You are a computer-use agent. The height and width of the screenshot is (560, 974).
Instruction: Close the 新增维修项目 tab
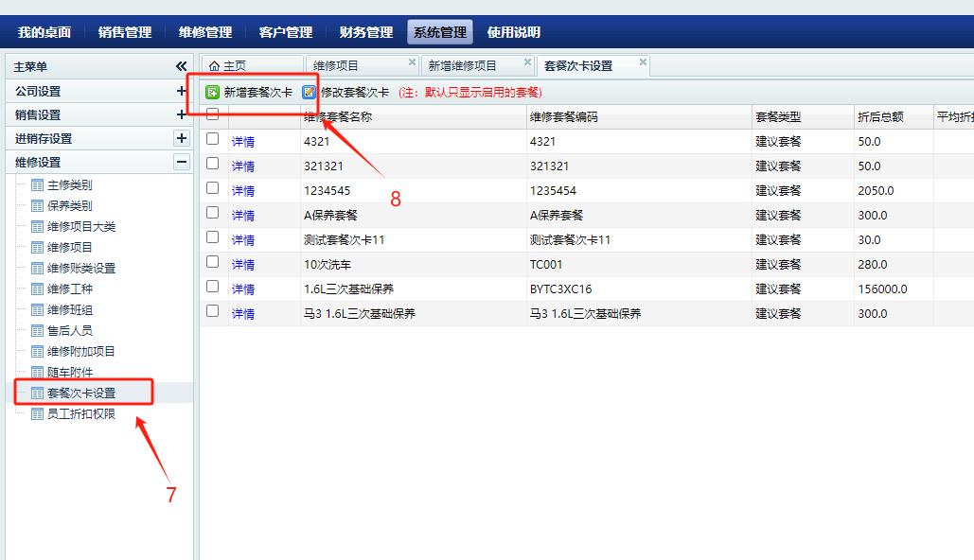click(518, 62)
